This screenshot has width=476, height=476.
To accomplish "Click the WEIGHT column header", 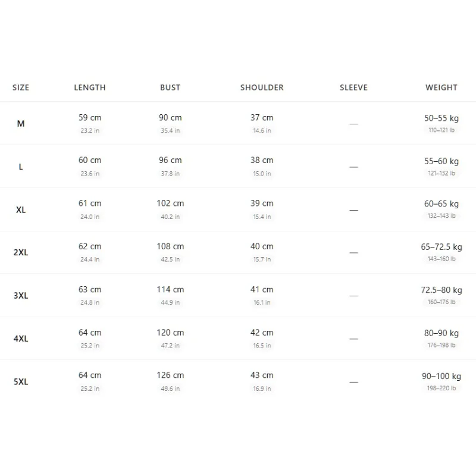I will click(x=441, y=87).
